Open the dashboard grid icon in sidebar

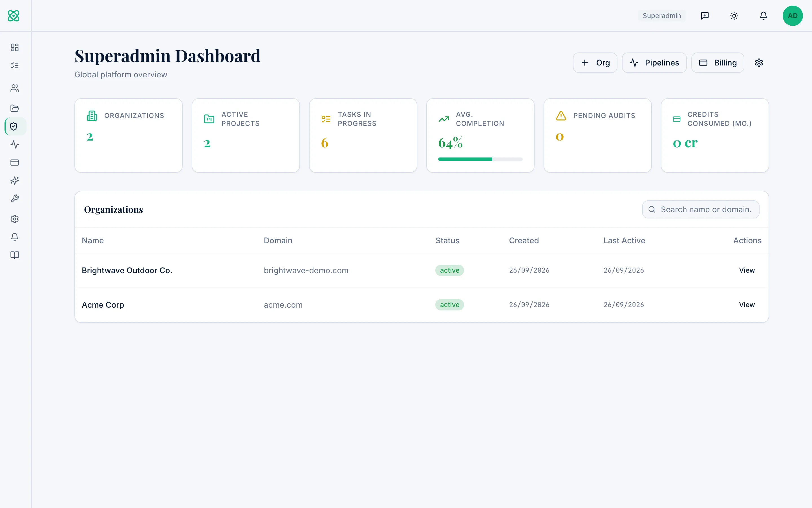[x=14, y=47]
